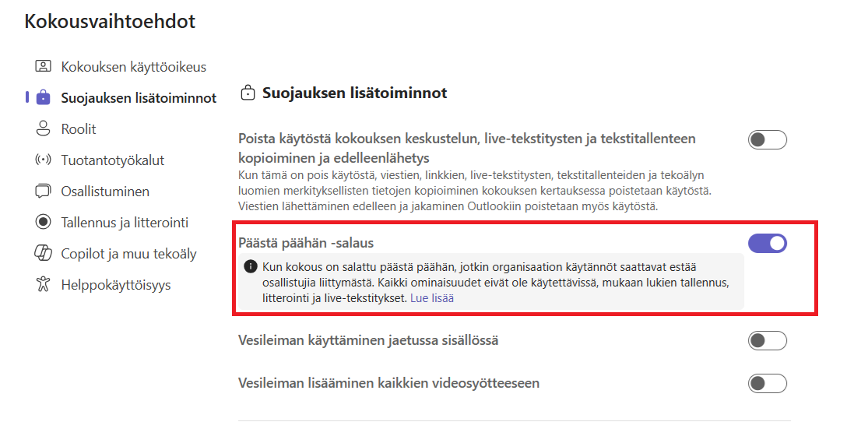This screenshot has width=868, height=443.
Task: Click the Suojauksen lisätoiminnot lock icon in sidebar
Action: (x=43, y=98)
